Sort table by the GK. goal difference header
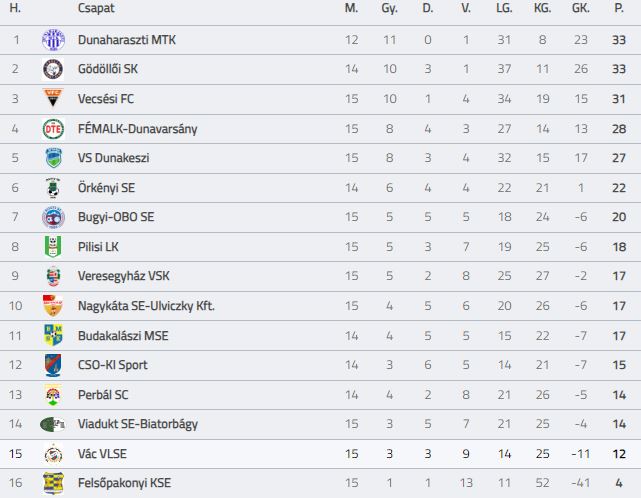The image size is (641, 498). pos(580,8)
